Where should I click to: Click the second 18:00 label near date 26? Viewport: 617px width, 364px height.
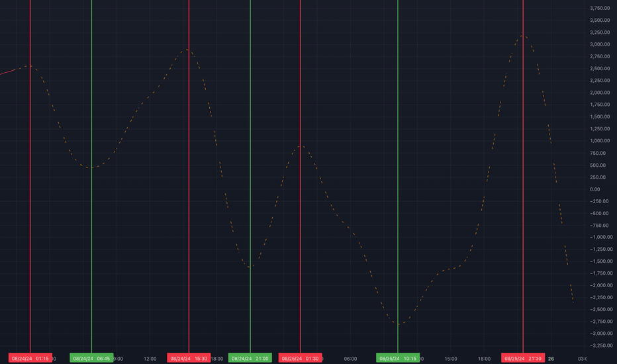point(484,359)
